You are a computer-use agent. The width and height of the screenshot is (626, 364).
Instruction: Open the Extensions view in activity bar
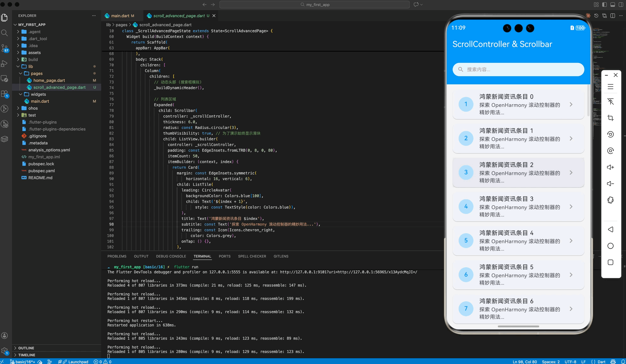(4, 94)
